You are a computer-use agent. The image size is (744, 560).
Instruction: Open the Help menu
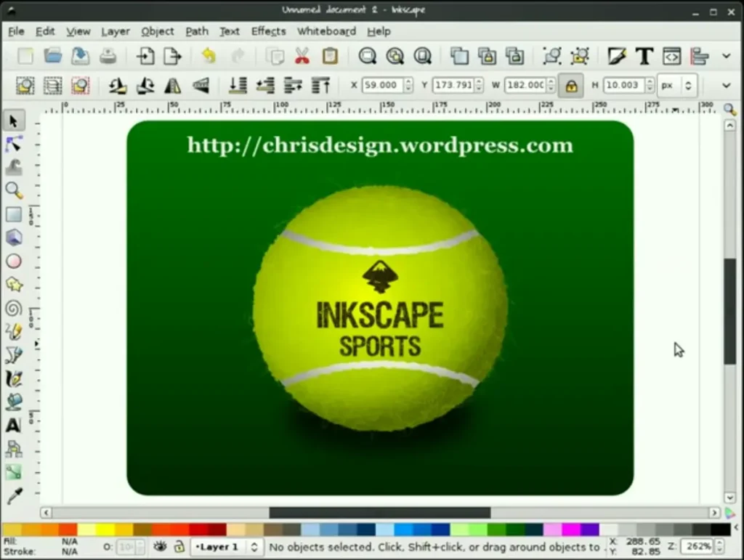pos(379,31)
